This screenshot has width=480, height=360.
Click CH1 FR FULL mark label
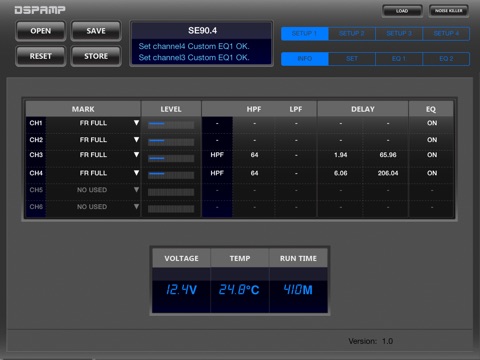click(x=93, y=123)
